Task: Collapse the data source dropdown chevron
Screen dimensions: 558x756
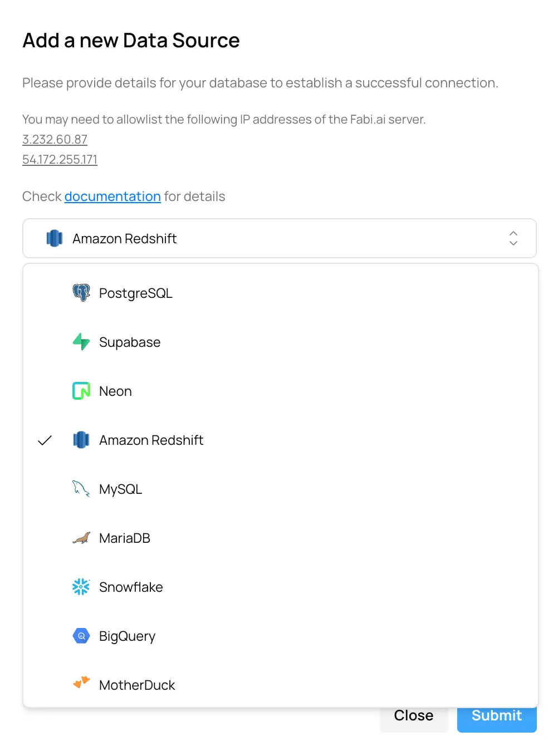Action: click(x=513, y=238)
